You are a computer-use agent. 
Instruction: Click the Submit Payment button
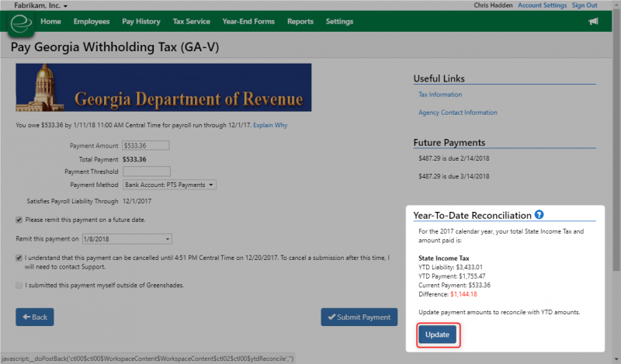point(359,317)
